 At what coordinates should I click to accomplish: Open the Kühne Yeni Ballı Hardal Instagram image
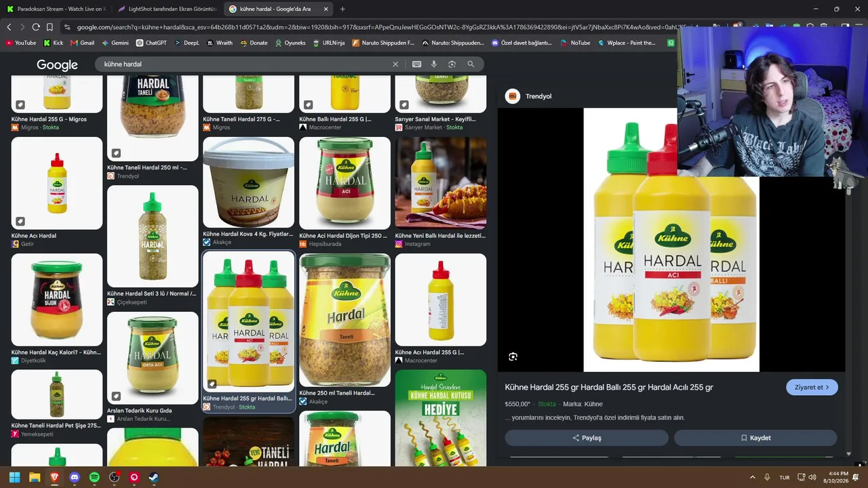[441, 183]
